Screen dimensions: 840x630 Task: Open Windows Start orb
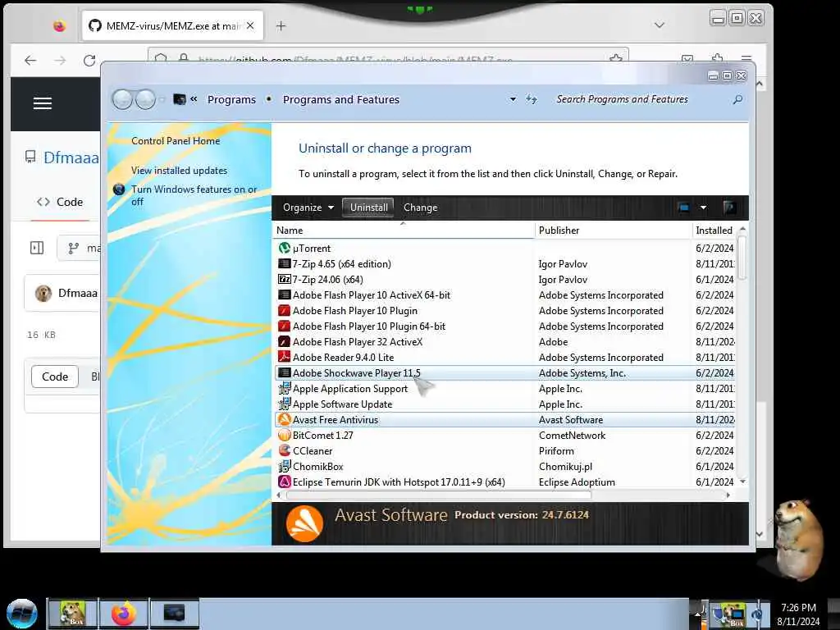[22, 614]
